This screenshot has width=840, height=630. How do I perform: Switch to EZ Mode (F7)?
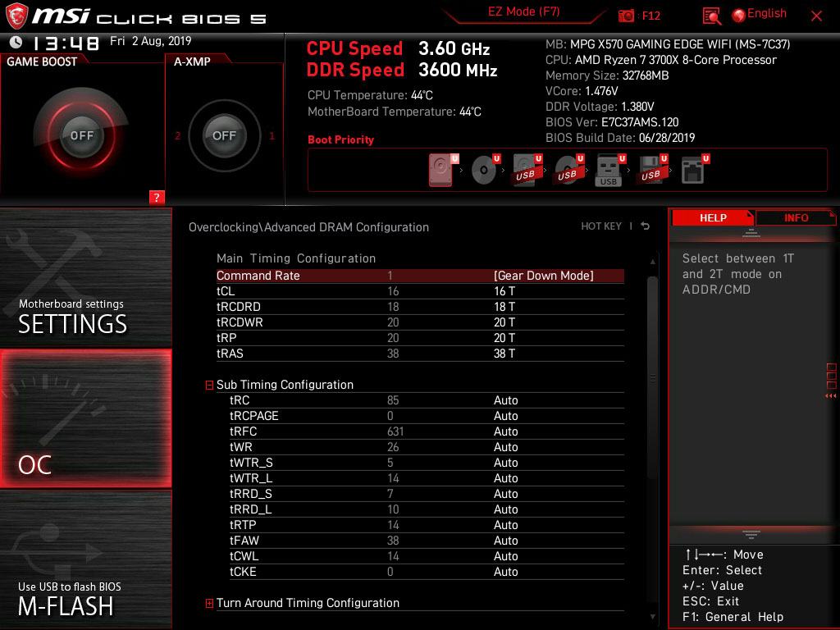524,11
